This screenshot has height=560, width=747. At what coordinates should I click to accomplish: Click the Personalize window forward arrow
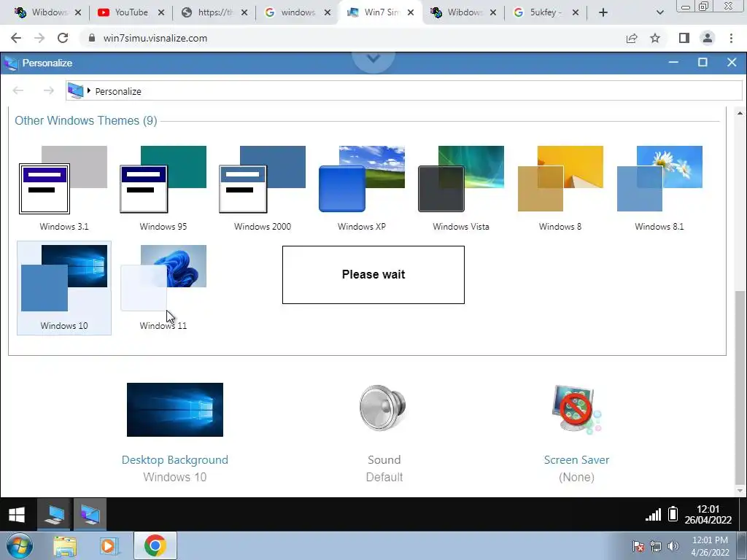tap(48, 90)
